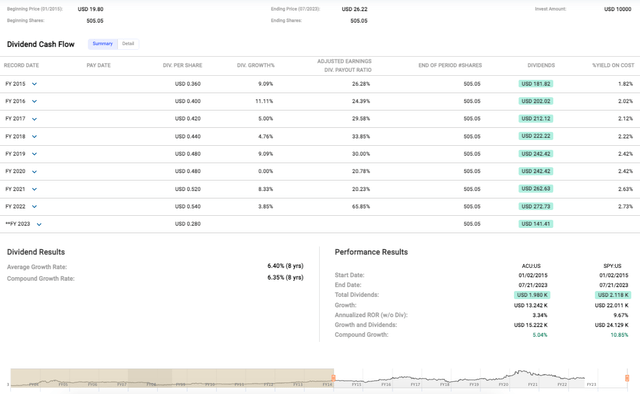Click the left orange range handle on timeline
Image resolution: width=640 pixels, height=394 pixels.
(x=333, y=378)
